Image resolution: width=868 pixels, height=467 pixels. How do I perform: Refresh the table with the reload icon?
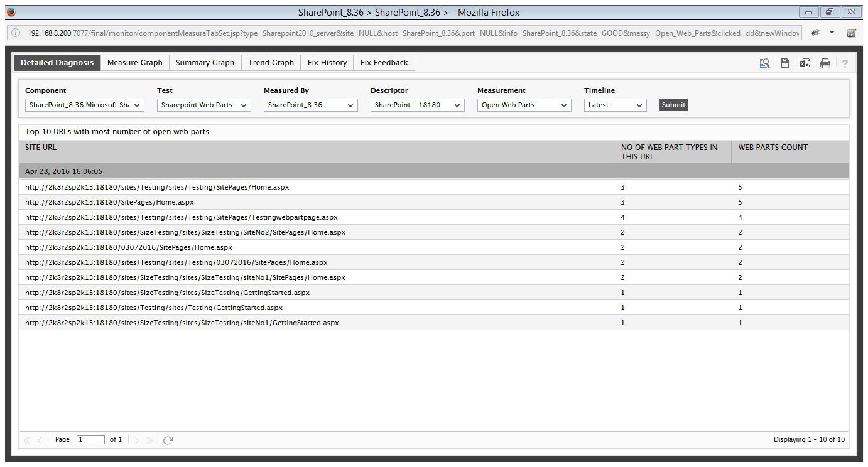168,441
